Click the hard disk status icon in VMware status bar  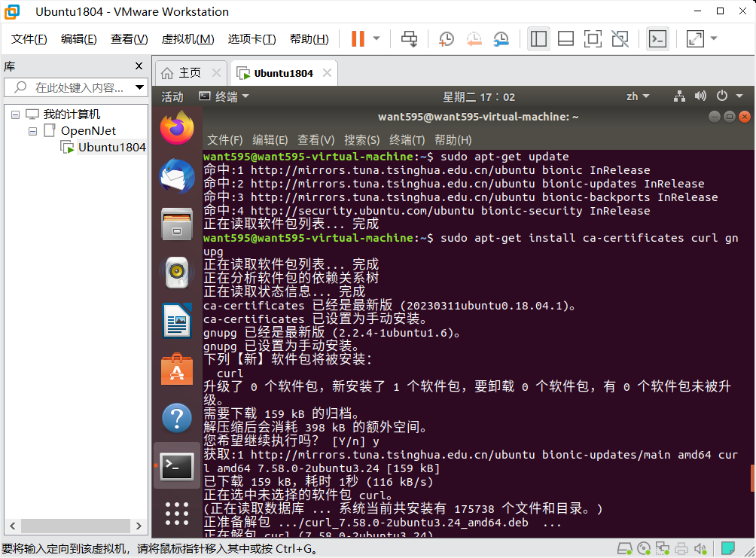click(x=625, y=548)
